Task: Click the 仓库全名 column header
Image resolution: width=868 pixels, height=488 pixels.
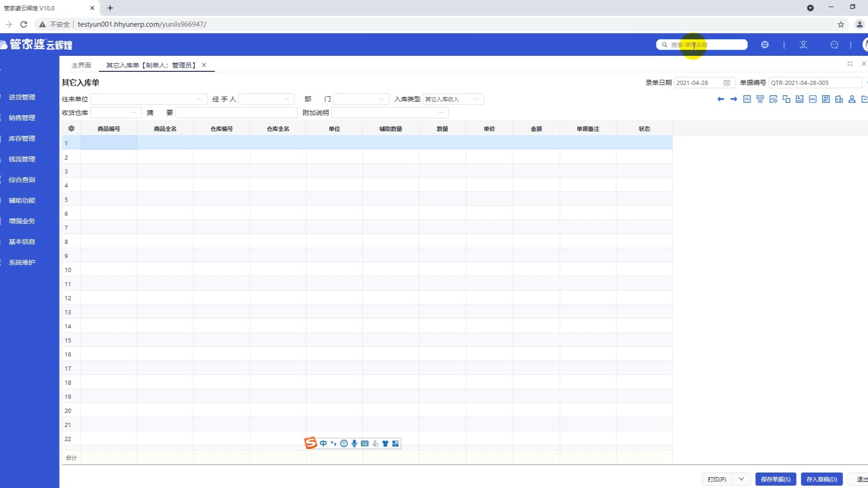Action: point(278,129)
